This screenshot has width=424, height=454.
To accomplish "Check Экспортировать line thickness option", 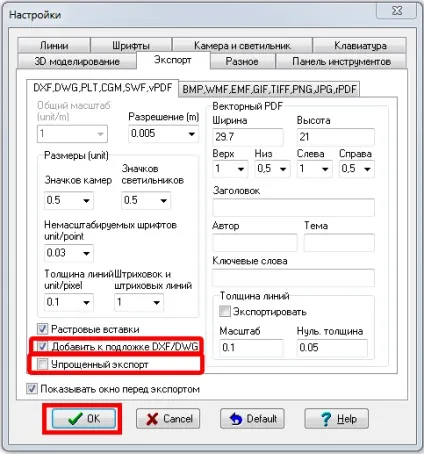I will coord(225,312).
